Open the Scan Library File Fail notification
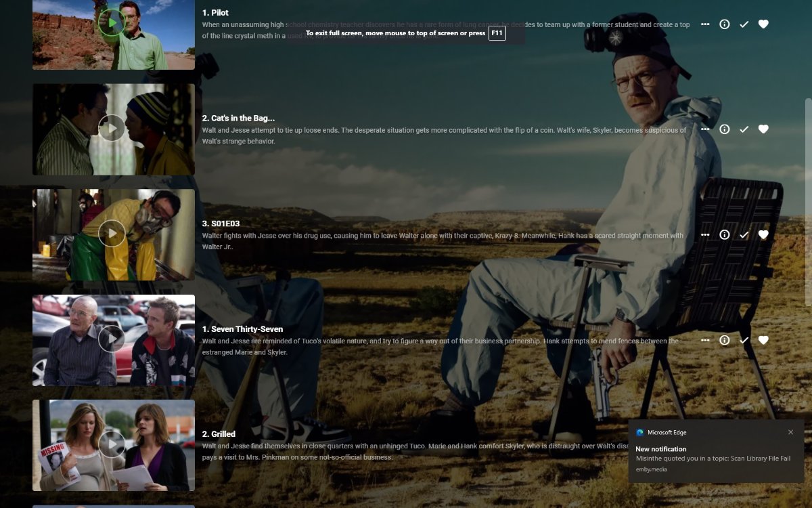Viewport: 812px width, 508px height. pos(716,451)
